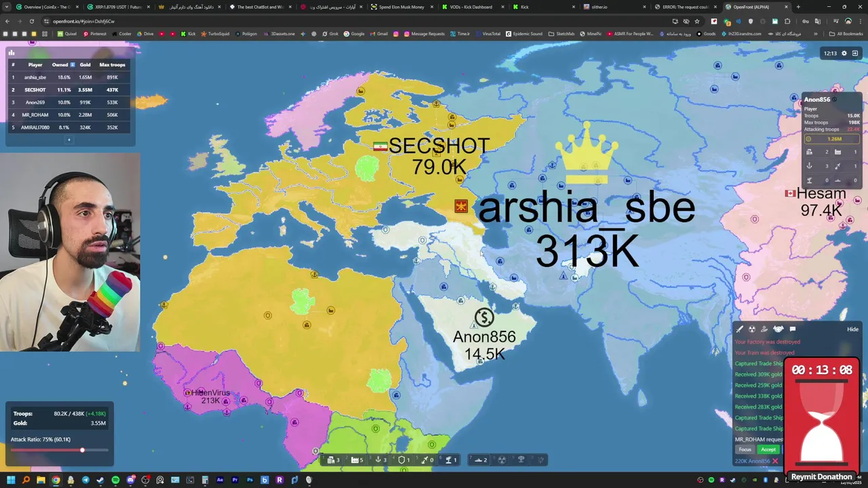Select the Warship build icon

(x=478, y=460)
